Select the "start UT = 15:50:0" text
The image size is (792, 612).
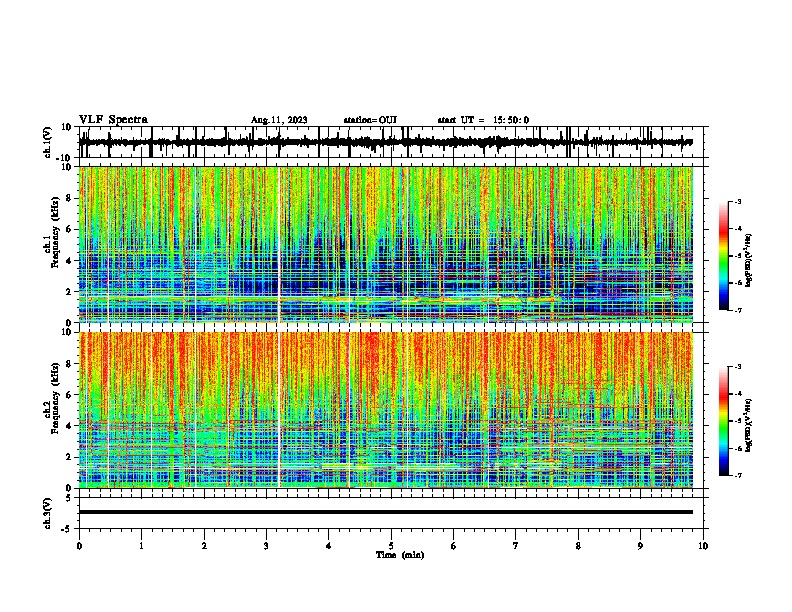coord(483,120)
